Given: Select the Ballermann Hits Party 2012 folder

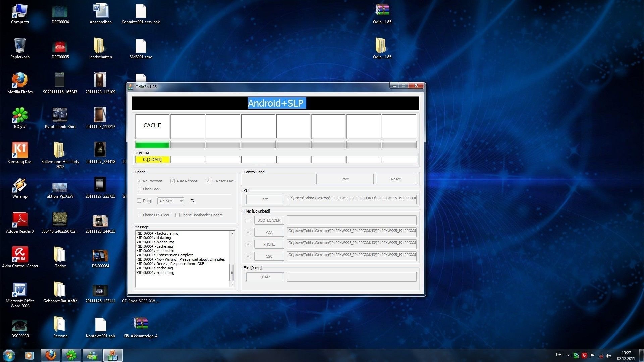Looking at the screenshot, I should (x=60, y=156).
